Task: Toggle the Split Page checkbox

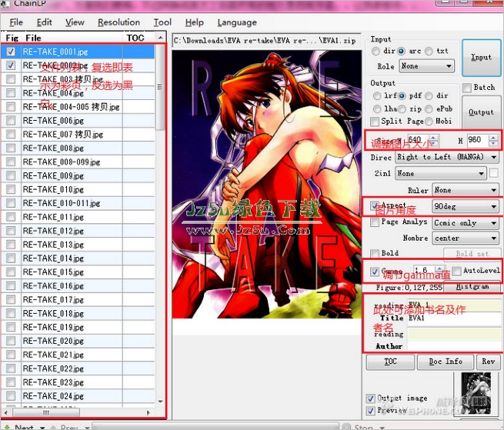Action: point(375,122)
